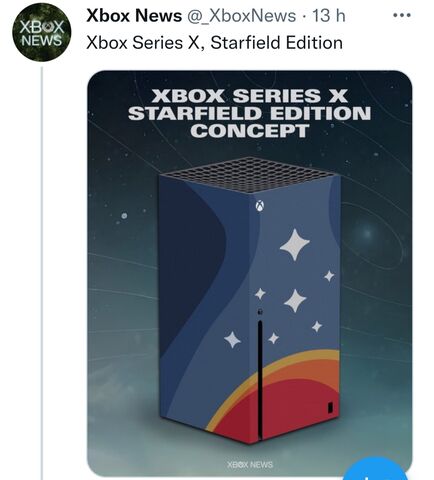Click the blue floating compose button
The width and height of the screenshot is (434, 480).
[376, 470]
